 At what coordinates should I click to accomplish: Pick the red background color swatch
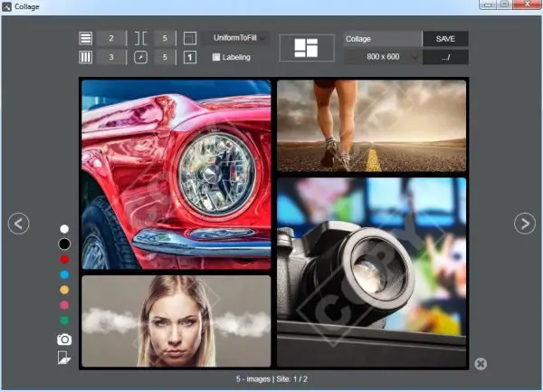tap(64, 259)
